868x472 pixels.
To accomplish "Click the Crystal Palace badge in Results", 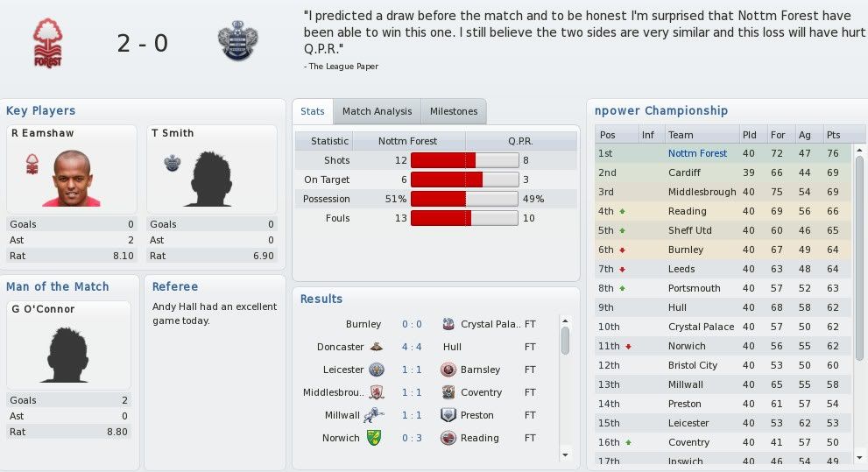I will [x=448, y=324].
